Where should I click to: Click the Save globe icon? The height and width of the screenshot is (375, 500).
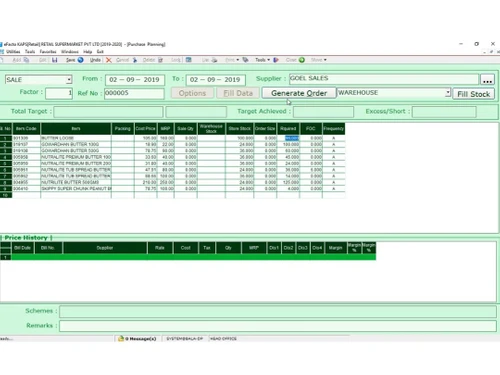click(x=80, y=60)
